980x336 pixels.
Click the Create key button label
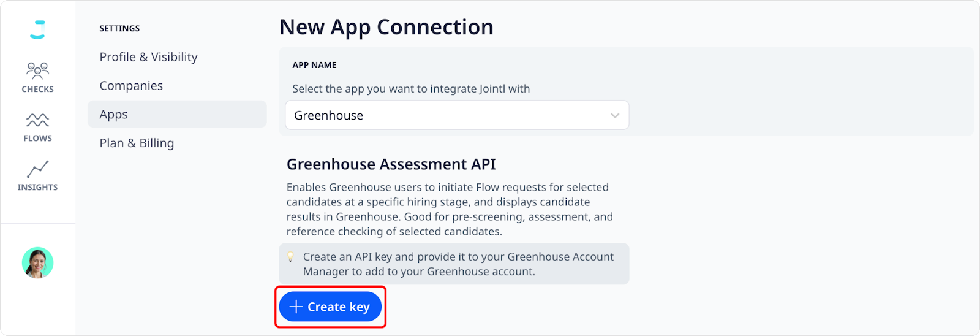(339, 307)
